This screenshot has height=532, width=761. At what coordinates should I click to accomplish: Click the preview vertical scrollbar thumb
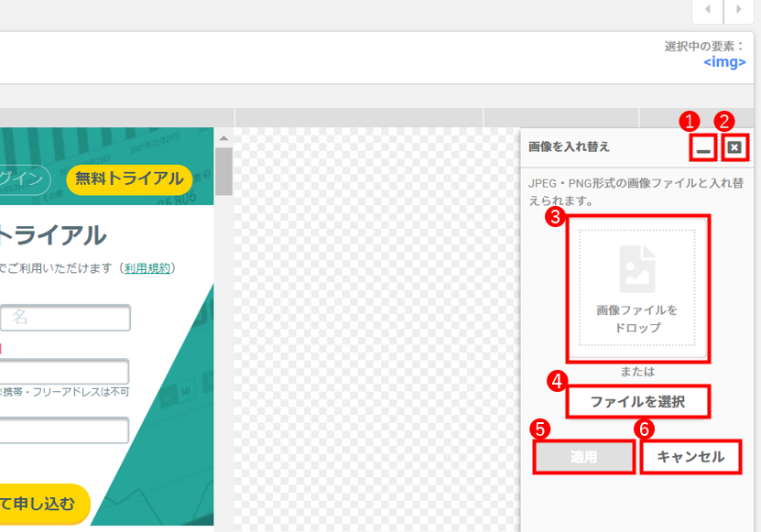click(223, 171)
